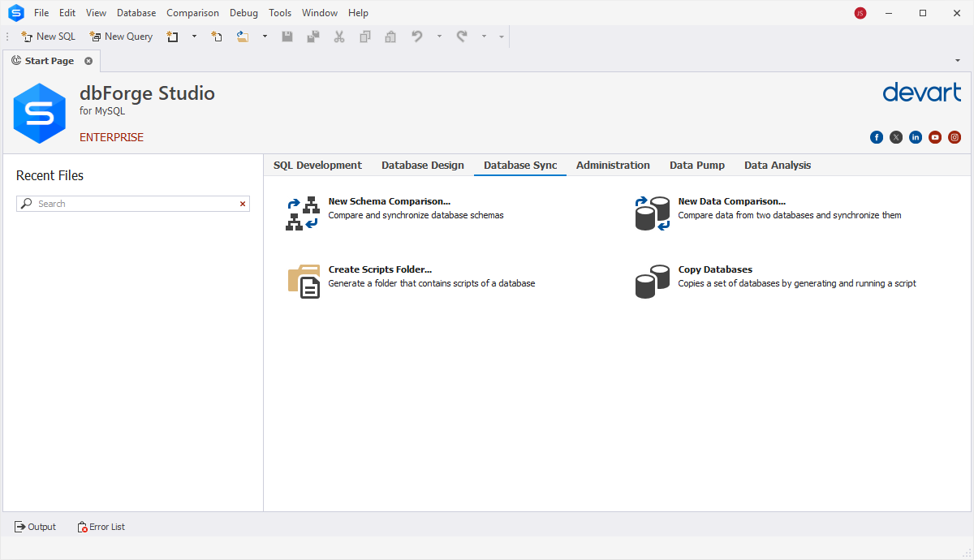974x560 pixels.
Task: Open the Redo history dropdown arrow
Action: tap(484, 37)
